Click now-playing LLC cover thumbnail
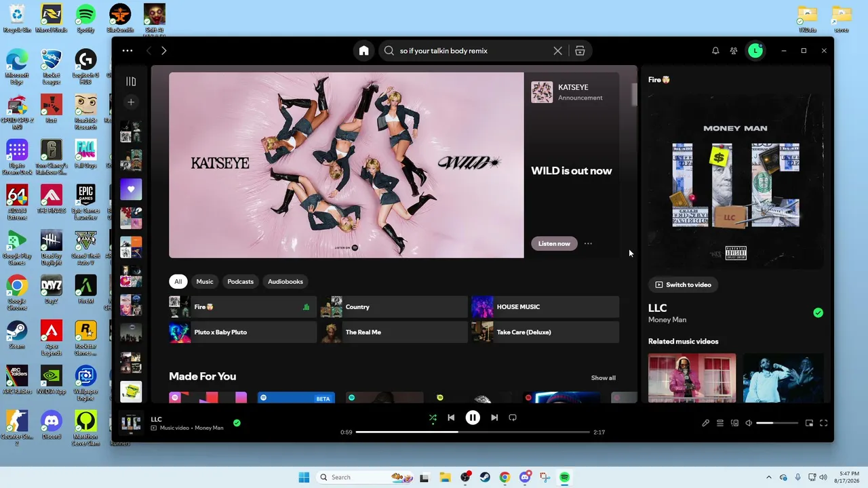 coord(131,423)
